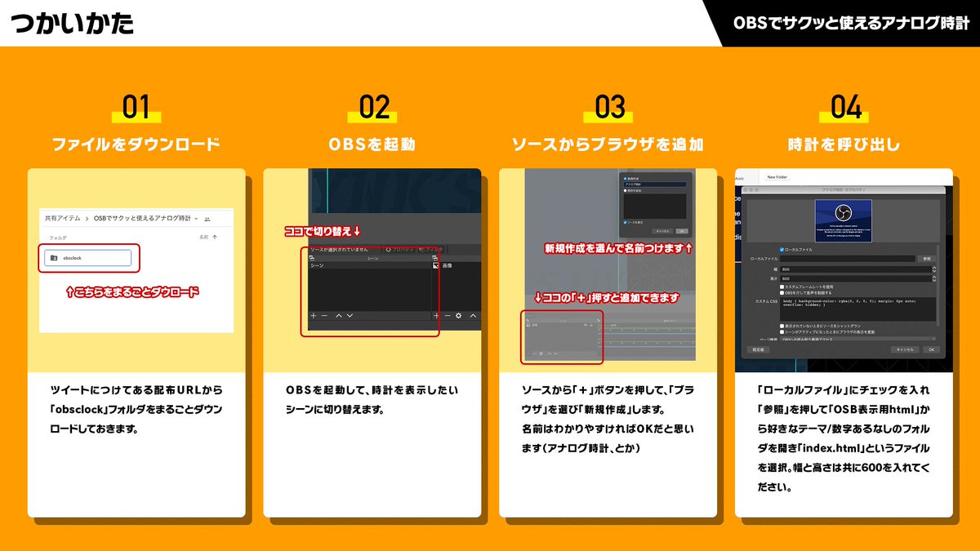
Task: Click the フィルタ button in the OBS toolbar
Action: 430,250
